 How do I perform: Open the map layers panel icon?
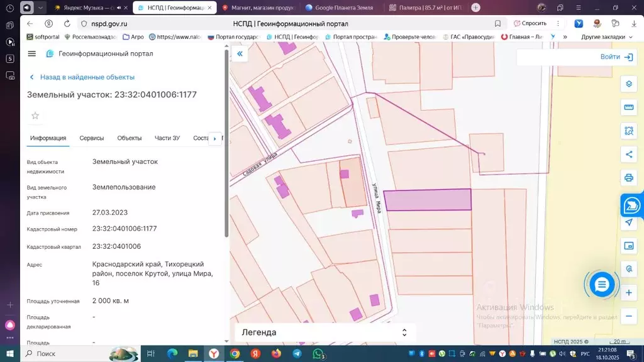(628, 84)
